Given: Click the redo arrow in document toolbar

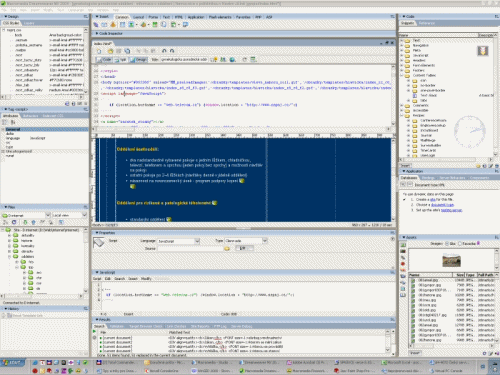Looking at the screenshot, I should pos(172,51).
